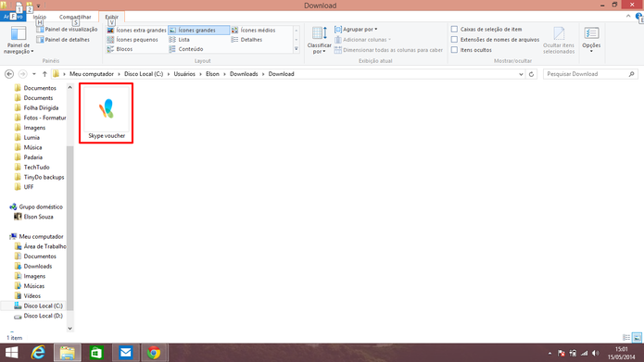Refresh the current folder location
Screen dimensions: 644x362
coord(531,74)
